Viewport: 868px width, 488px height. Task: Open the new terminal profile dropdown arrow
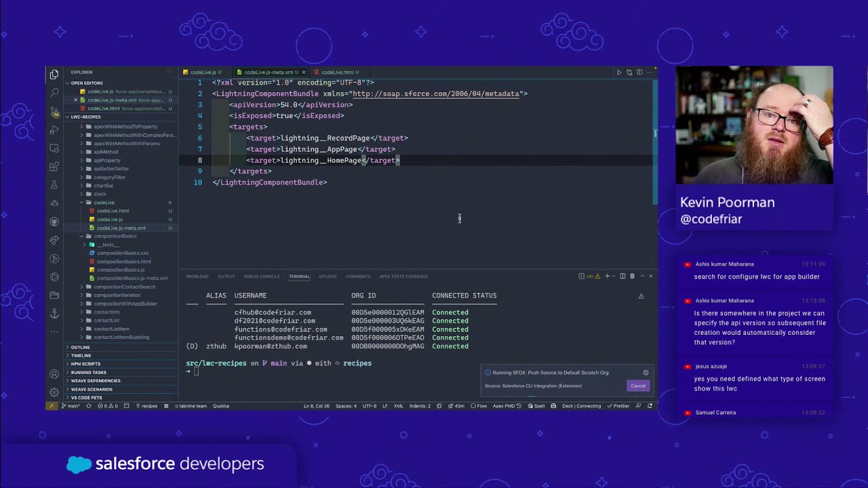[614, 276]
